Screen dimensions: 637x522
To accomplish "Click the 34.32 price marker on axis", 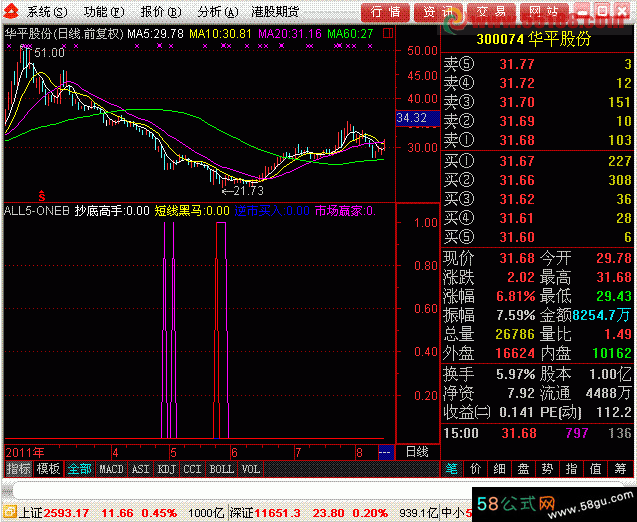I will click(x=418, y=118).
